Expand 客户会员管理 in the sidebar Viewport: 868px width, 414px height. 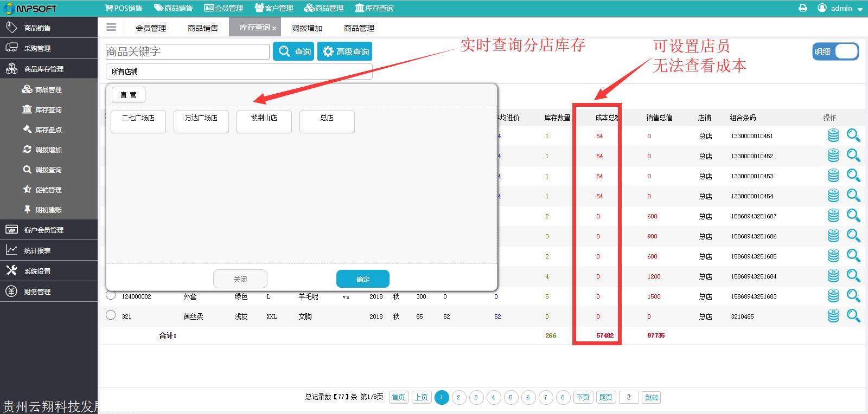(x=49, y=230)
